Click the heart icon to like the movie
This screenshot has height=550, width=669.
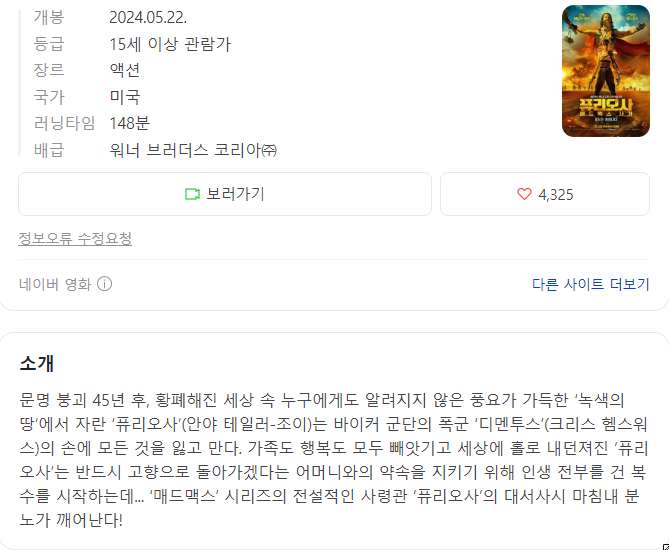click(524, 194)
